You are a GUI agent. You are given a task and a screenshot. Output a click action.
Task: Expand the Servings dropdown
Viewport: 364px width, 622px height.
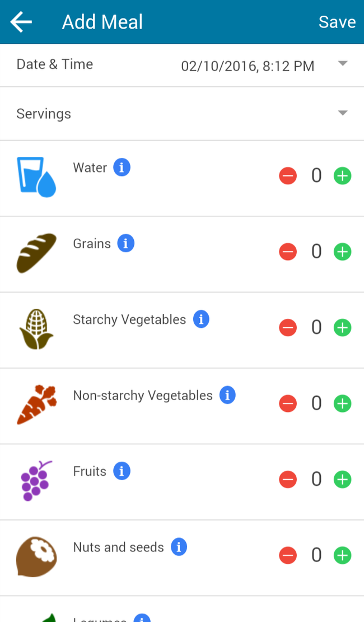(x=342, y=113)
